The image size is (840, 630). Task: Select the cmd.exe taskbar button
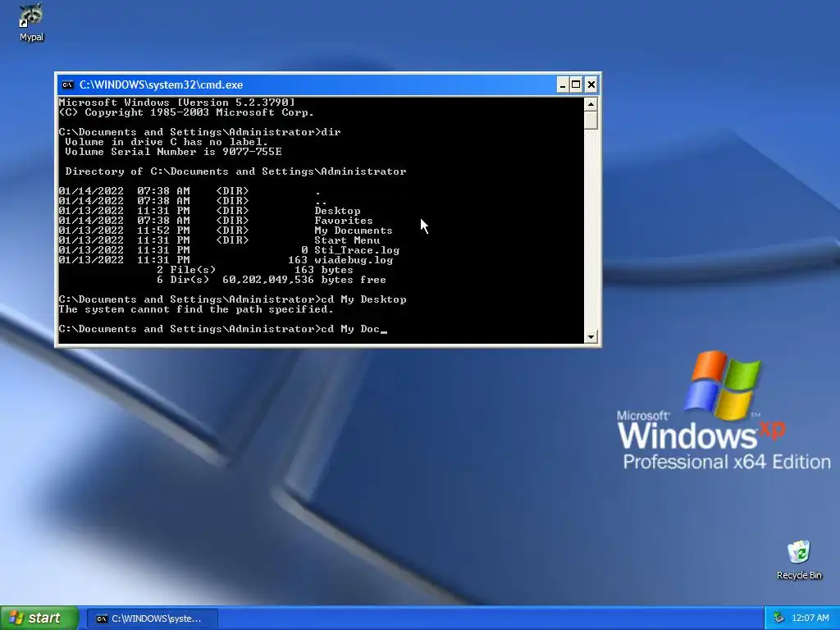point(152,619)
